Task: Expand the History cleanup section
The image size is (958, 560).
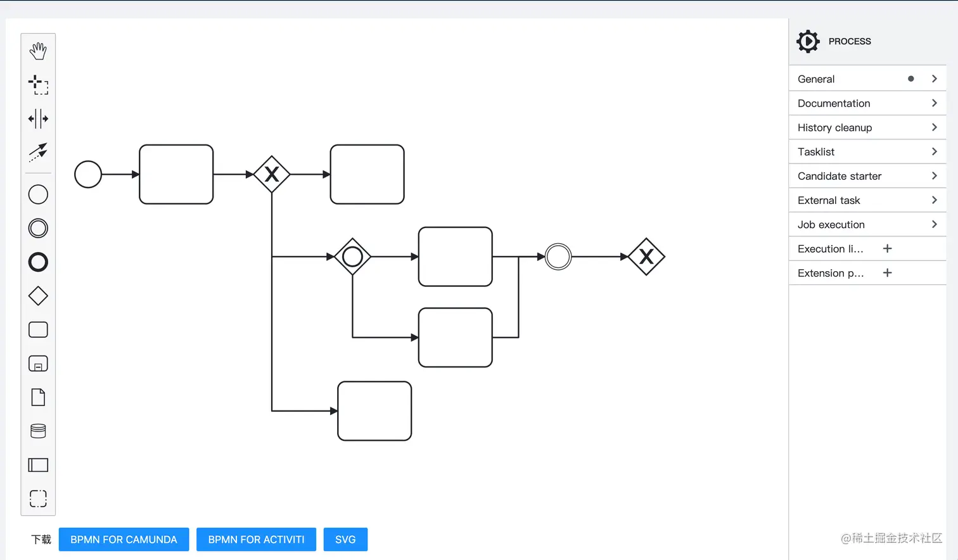Action: [867, 127]
